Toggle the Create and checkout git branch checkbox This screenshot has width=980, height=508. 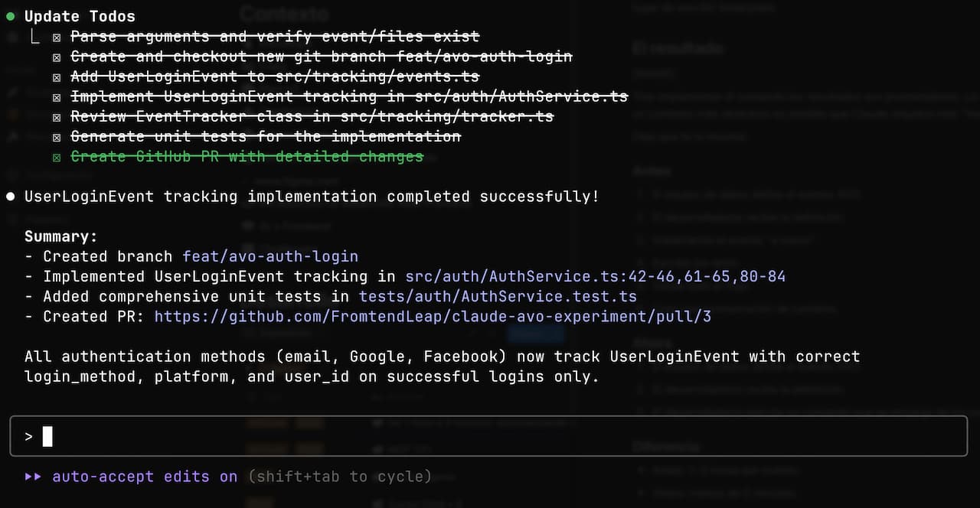[x=57, y=57]
